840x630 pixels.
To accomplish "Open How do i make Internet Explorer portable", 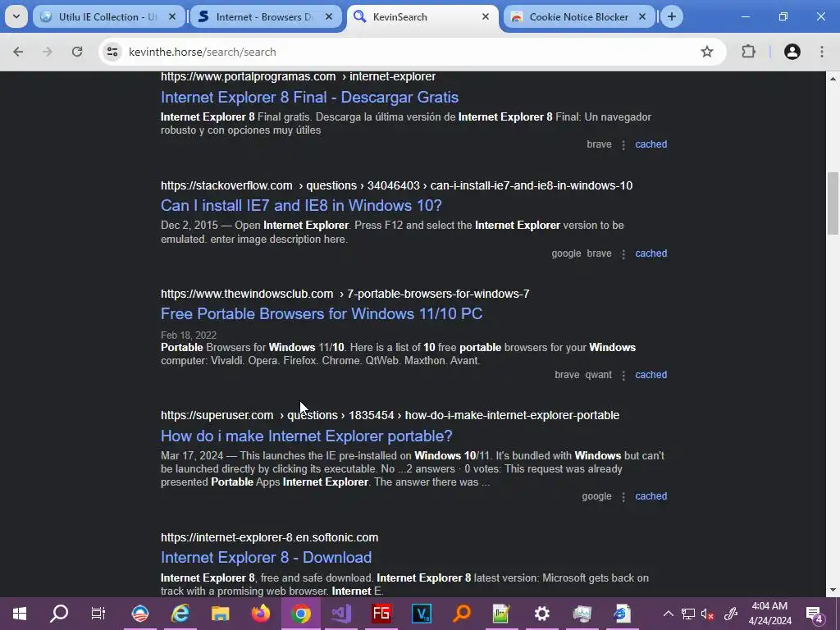I will (x=307, y=436).
